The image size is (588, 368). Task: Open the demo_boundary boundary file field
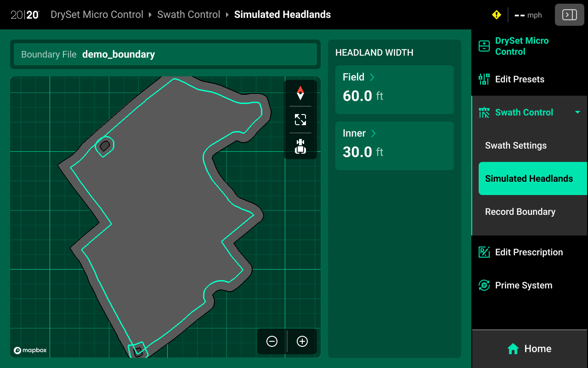click(165, 54)
